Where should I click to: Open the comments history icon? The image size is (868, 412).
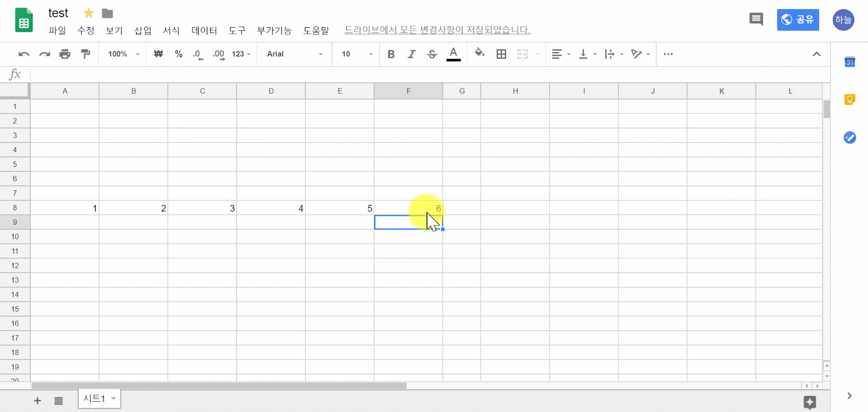(x=756, y=20)
